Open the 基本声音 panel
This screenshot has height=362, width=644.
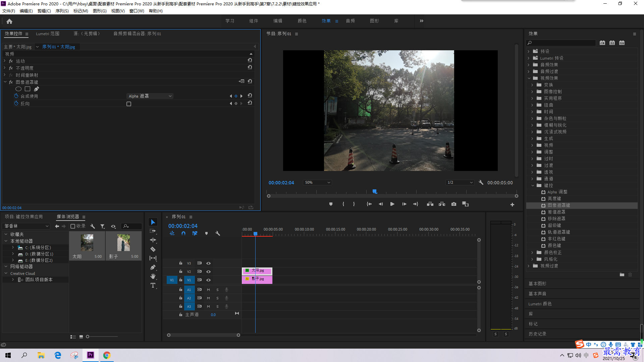tap(537, 294)
